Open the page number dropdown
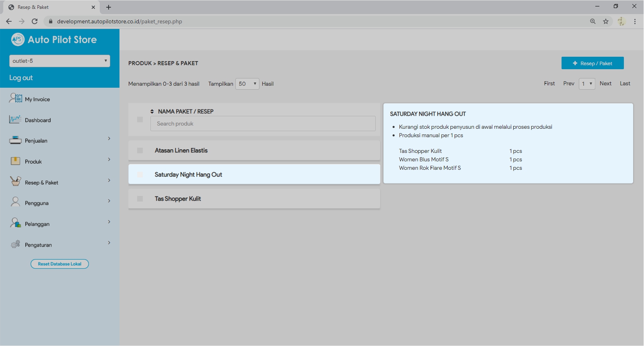644x346 pixels. coord(587,84)
